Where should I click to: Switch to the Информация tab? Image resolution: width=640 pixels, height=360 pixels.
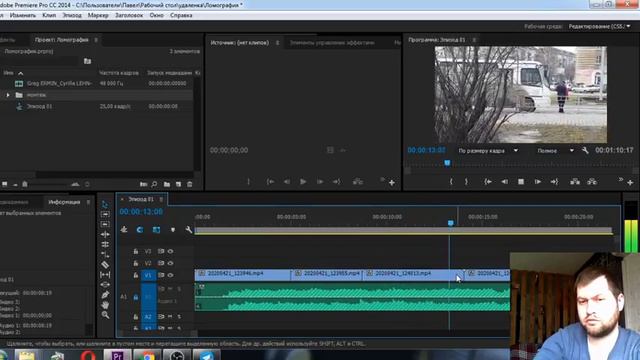64,202
